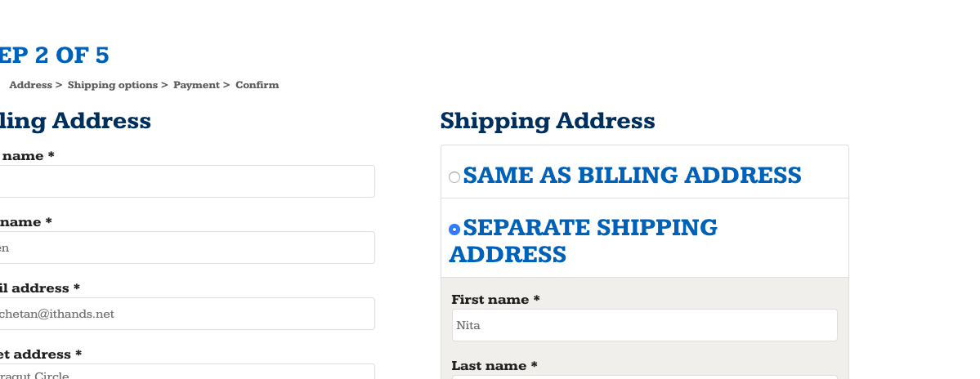Edit the email field containing chetan@ithands.net
Image resolution: width=980 pixels, height=379 pixels.
coord(186,314)
